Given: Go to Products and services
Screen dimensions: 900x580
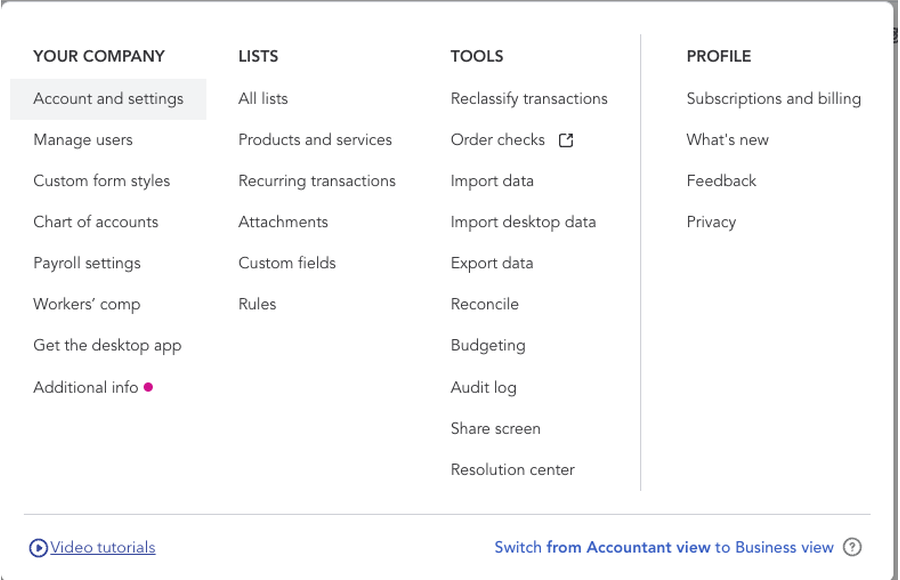Looking at the screenshot, I should click(315, 140).
